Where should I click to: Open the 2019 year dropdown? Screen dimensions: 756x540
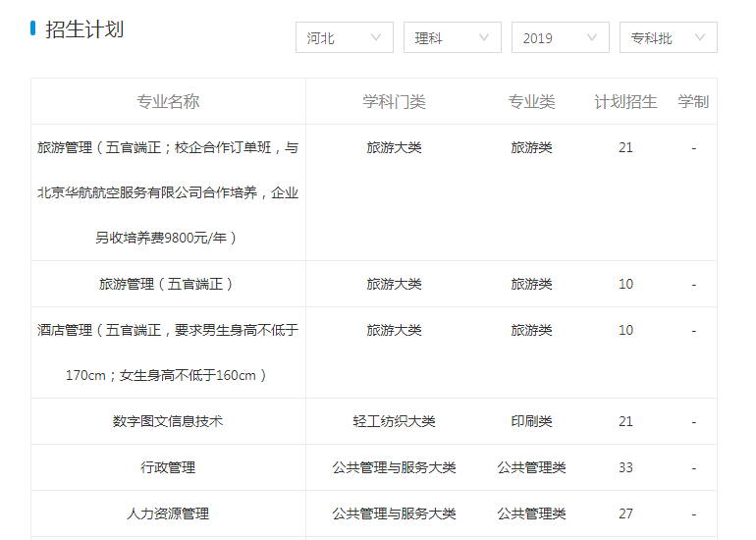tap(561, 37)
